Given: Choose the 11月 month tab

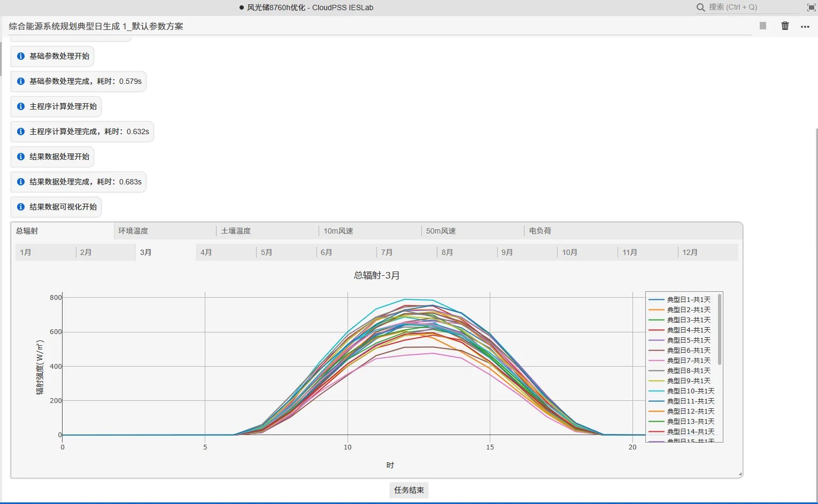Looking at the screenshot, I should tap(648, 252).
